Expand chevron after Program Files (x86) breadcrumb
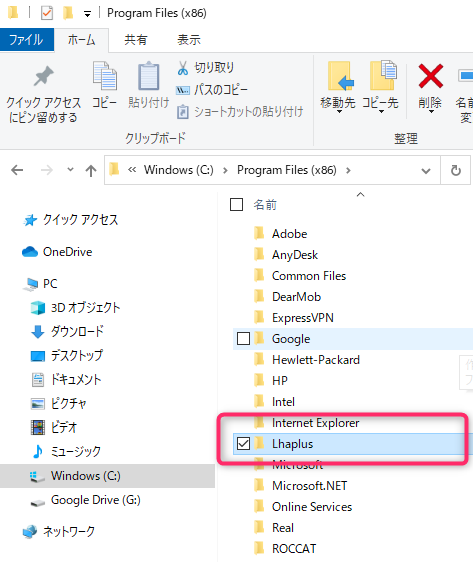The width and height of the screenshot is (473, 562). [x=348, y=170]
